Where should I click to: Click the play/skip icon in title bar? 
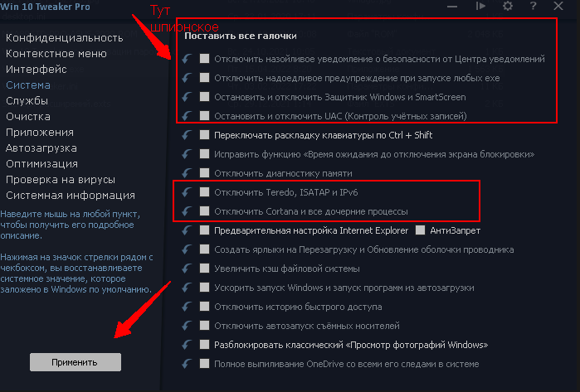click(480, 6)
